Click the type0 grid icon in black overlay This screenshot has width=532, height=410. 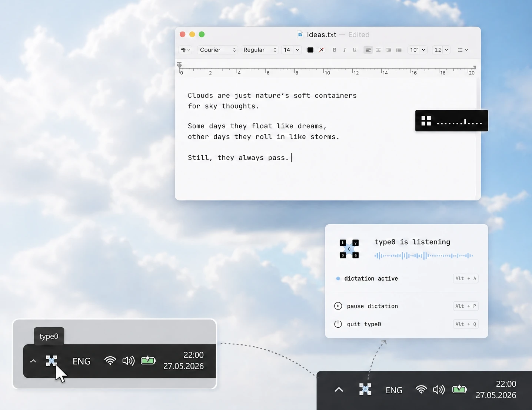coord(426,120)
